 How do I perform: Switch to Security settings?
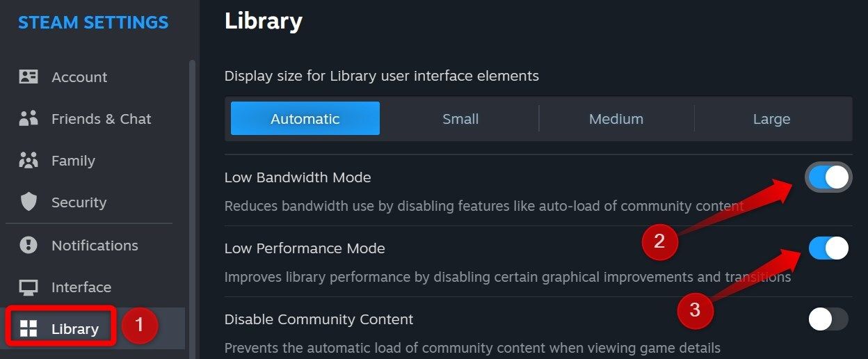[x=79, y=202]
